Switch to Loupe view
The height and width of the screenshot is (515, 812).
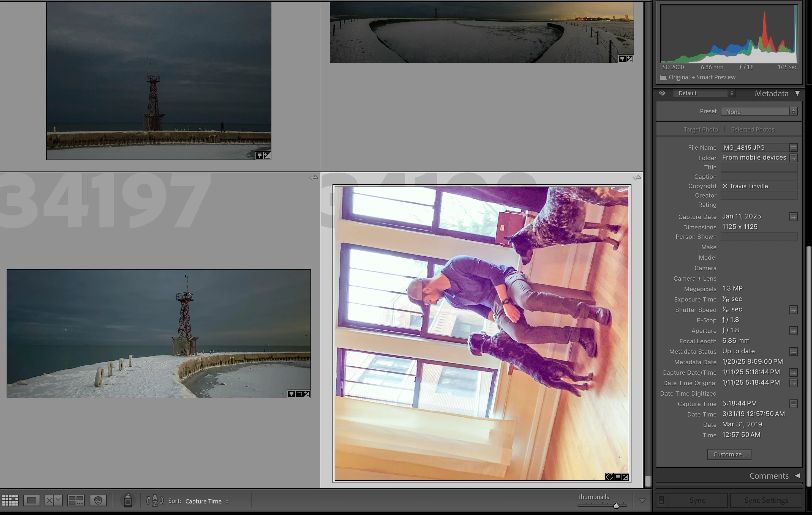click(x=31, y=500)
